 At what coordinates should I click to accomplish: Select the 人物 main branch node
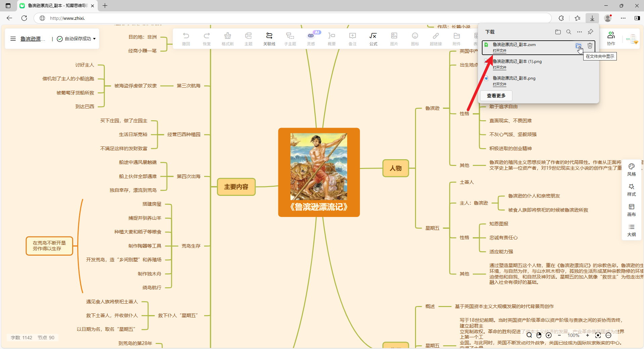[x=396, y=168]
